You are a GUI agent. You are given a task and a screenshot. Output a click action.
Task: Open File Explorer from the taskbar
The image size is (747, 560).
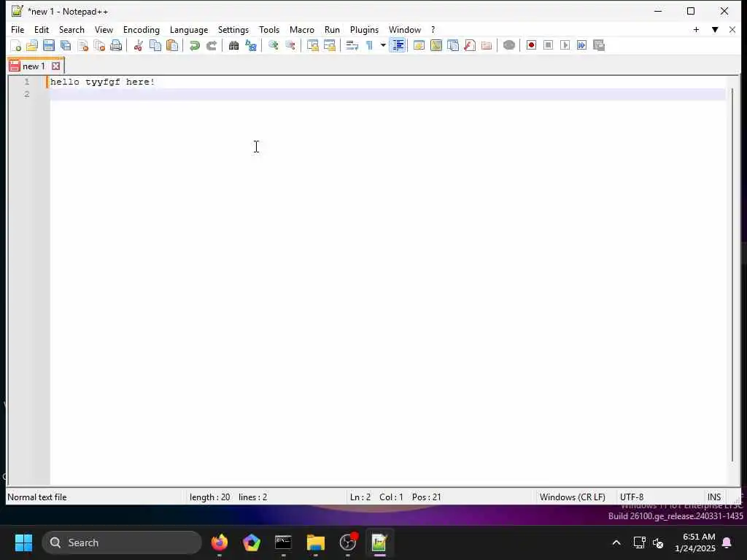click(x=315, y=542)
